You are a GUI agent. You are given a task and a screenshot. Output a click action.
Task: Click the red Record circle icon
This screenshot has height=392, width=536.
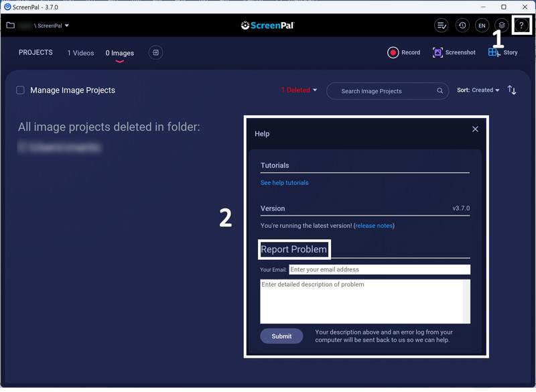click(x=393, y=53)
